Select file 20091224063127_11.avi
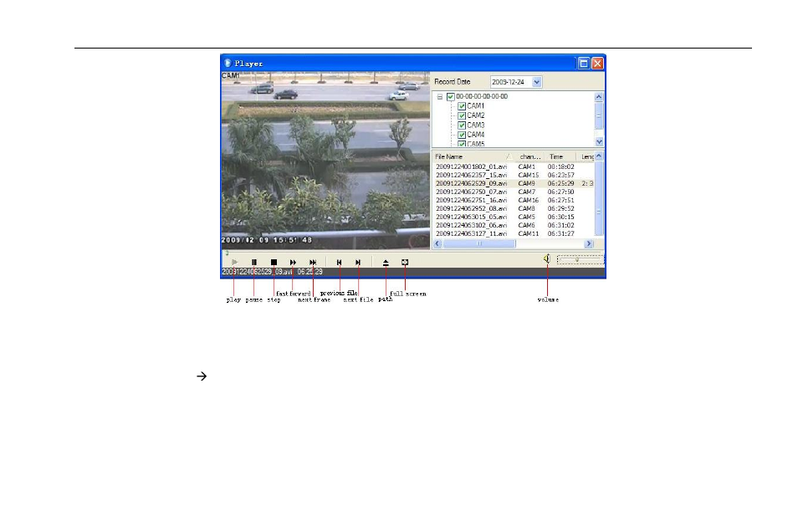Image resolution: width=798 pixels, height=532 pixels. click(471, 233)
